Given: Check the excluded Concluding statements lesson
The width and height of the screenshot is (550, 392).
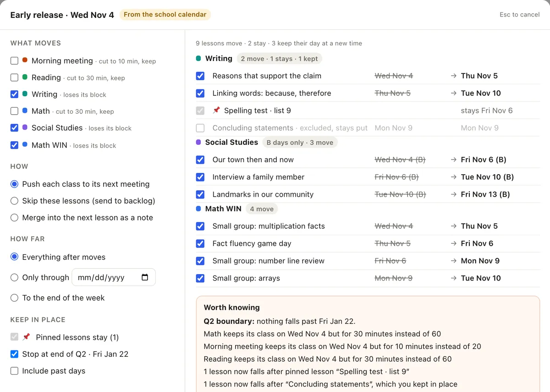Looking at the screenshot, I should (200, 128).
